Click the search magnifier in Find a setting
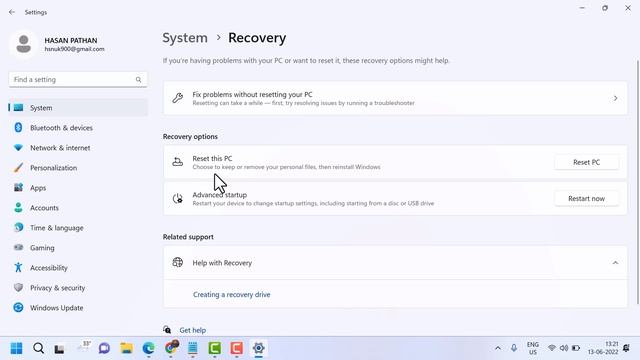This screenshot has height=360, width=640. click(x=138, y=80)
